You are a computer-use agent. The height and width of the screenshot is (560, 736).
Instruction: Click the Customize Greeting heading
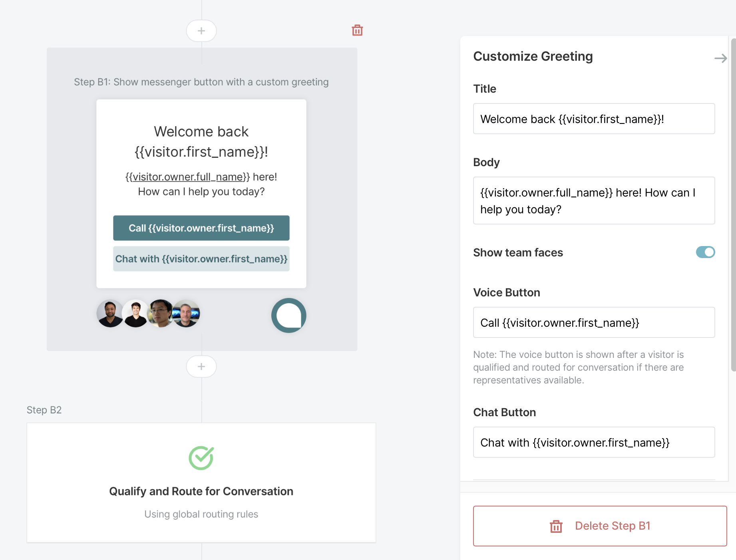pos(533,56)
